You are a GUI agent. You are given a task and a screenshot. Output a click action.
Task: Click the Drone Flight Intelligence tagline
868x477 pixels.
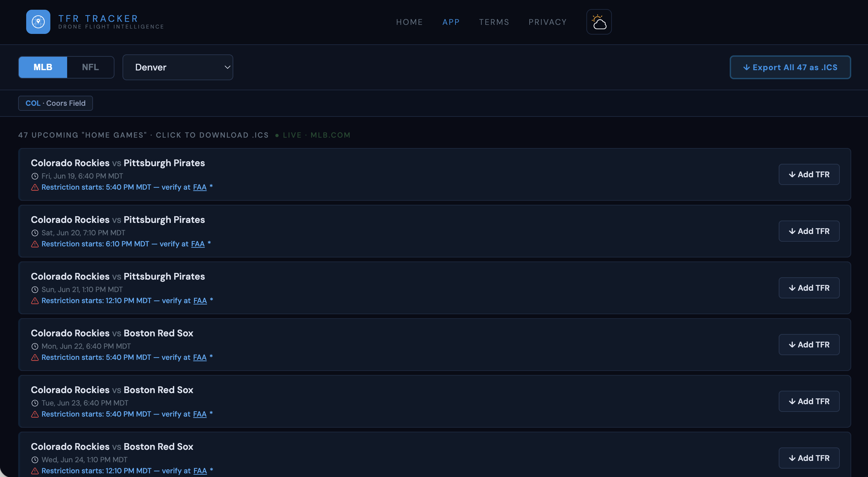pyautogui.click(x=111, y=27)
